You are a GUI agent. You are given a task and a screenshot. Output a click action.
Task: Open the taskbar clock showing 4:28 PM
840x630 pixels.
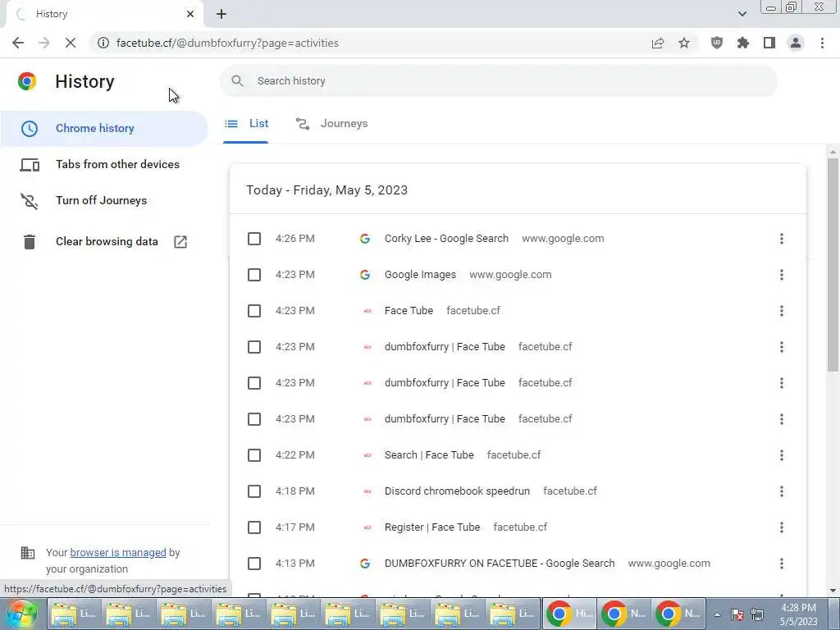pos(798,614)
